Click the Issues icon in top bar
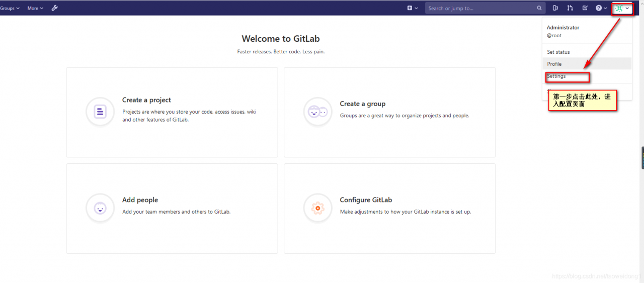 (x=555, y=8)
